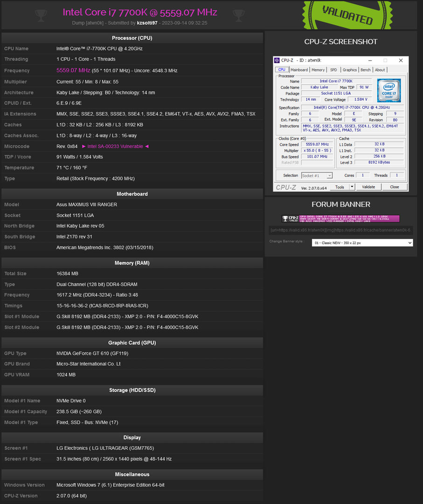The image size is (423, 504).
Task: Click the Intel SA-00233 Vulnerable link
Action: (115, 146)
